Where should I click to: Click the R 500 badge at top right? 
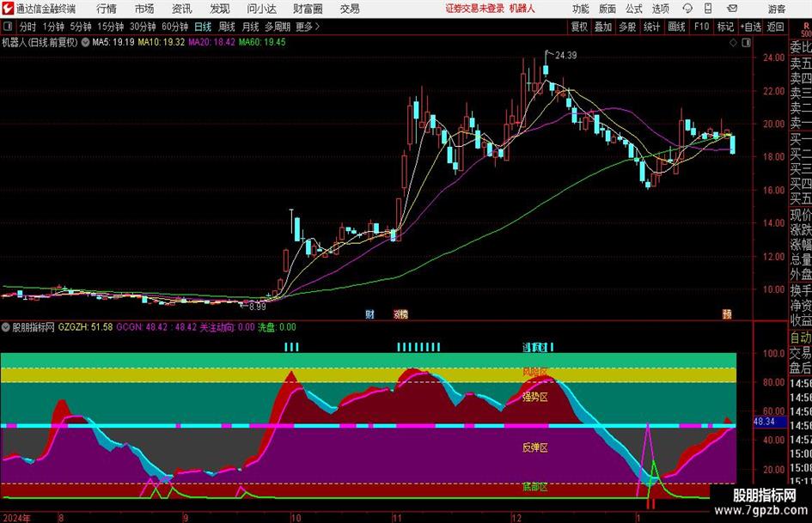pos(806,29)
